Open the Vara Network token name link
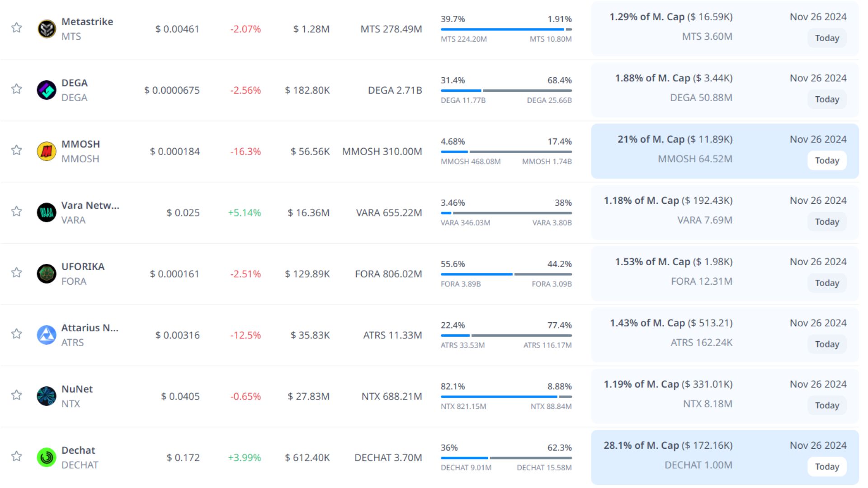Screen dimensions: 868x488 click(90, 206)
